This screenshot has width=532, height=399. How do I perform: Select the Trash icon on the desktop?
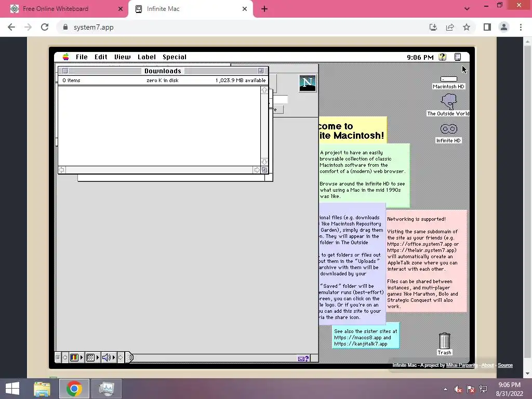tap(445, 340)
